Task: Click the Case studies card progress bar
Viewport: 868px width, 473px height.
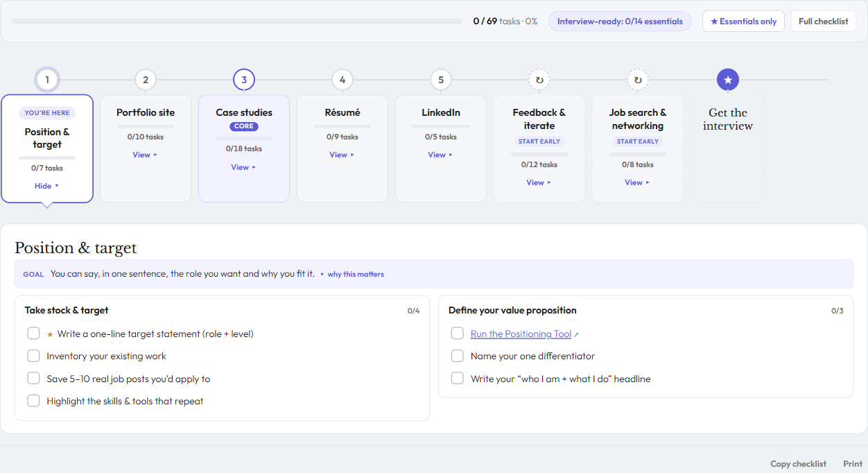Action: (244, 139)
